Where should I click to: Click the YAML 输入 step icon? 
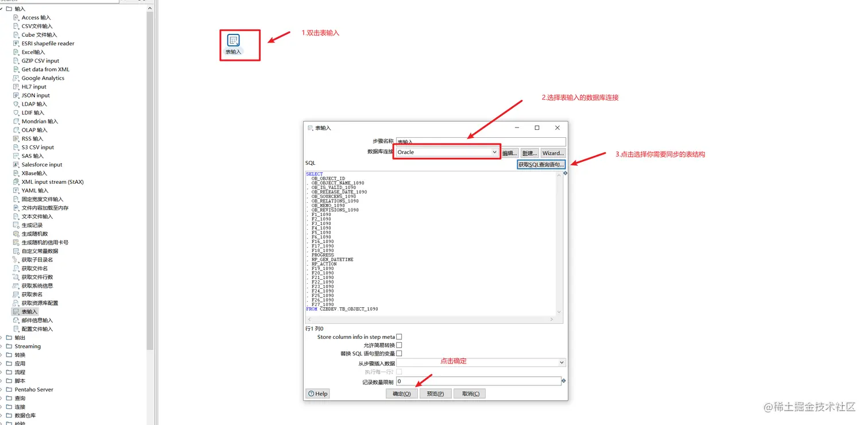[x=16, y=190]
